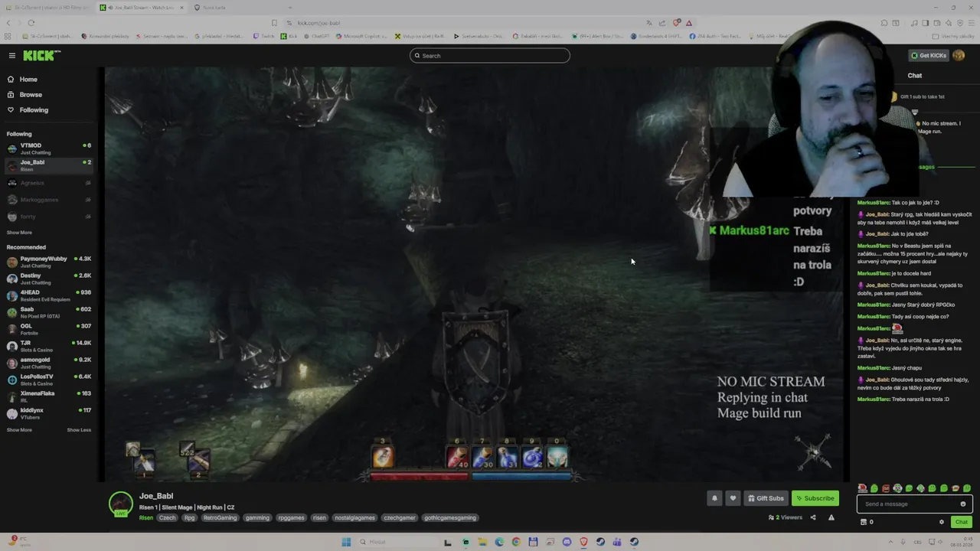Toggle follow heart button
The image size is (980, 551).
(733, 498)
